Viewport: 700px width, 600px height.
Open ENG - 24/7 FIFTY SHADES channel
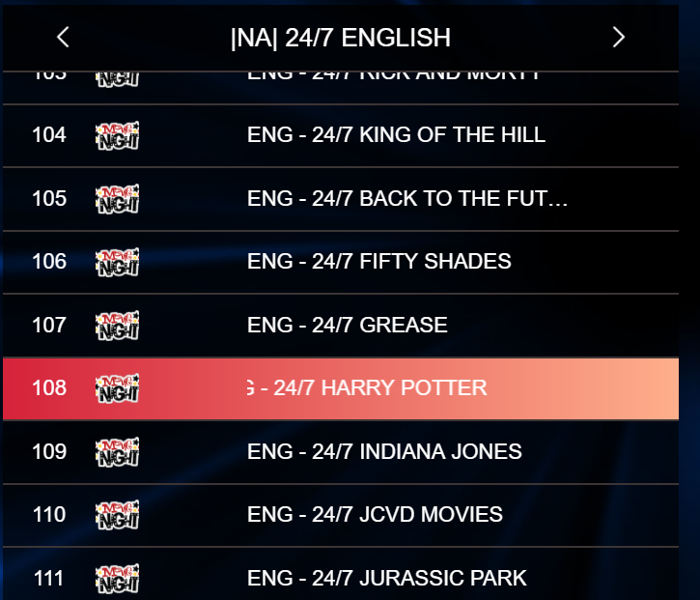pos(341,262)
